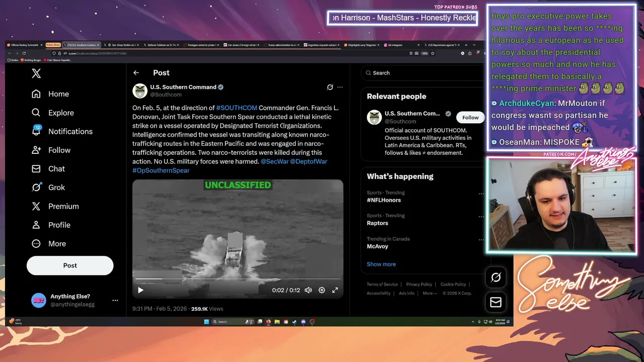Open video settings gear
The height and width of the screenshot is (362, 644).
(x=322, y=290)
